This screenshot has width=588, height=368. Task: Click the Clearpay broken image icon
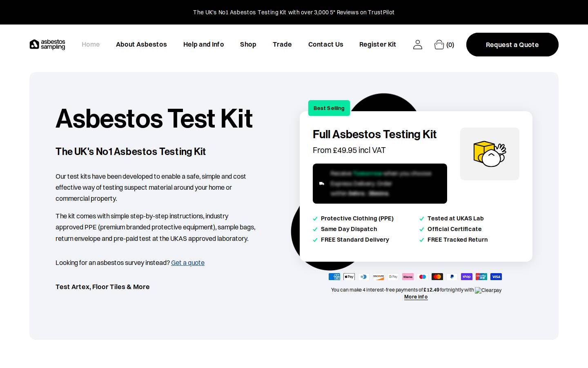488,290
